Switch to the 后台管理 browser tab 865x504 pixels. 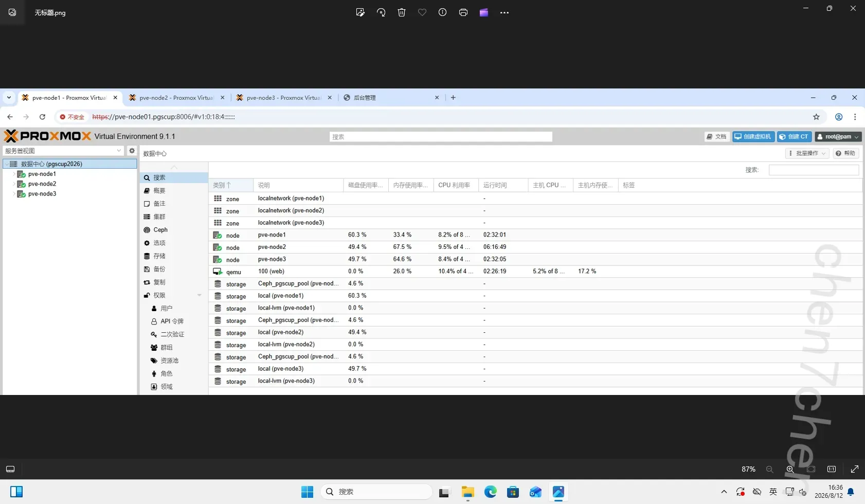pos(391,98)
